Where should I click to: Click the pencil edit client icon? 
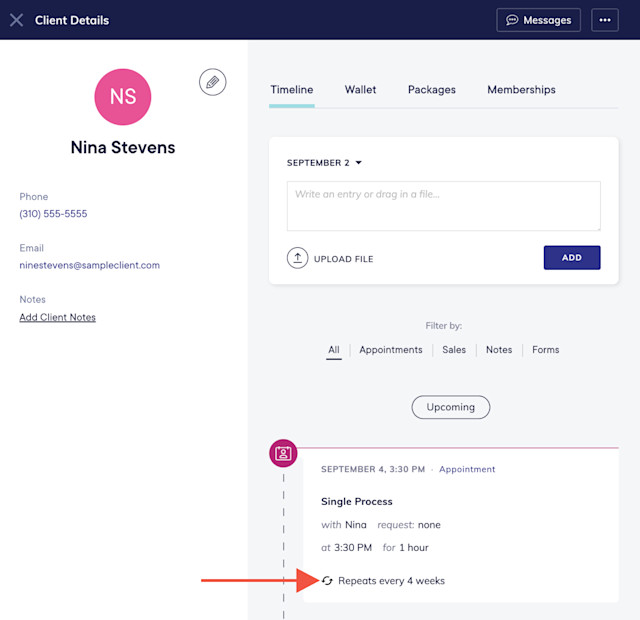(x=212, y=82)
